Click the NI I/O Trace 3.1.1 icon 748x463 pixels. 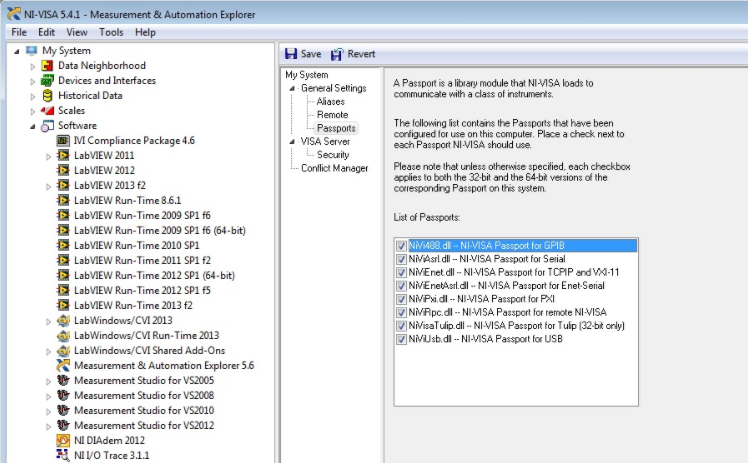pyautogui.click(x=63, y=455)
